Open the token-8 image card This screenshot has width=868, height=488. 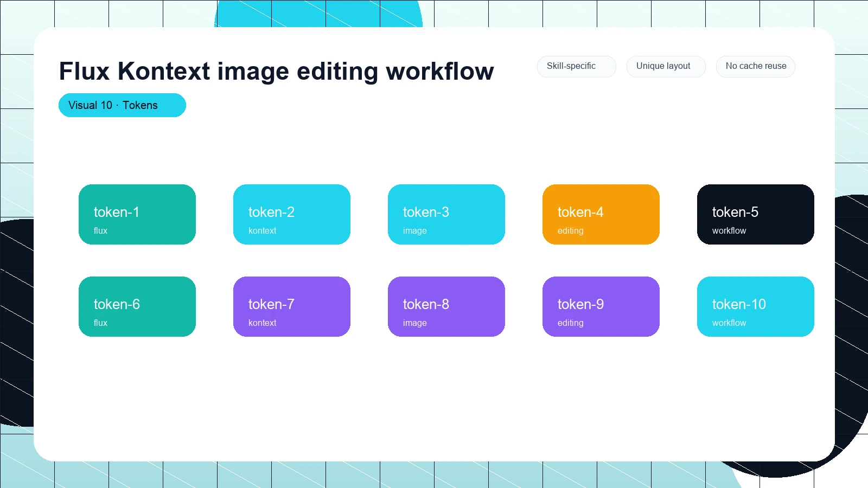(x=446, y=306)
